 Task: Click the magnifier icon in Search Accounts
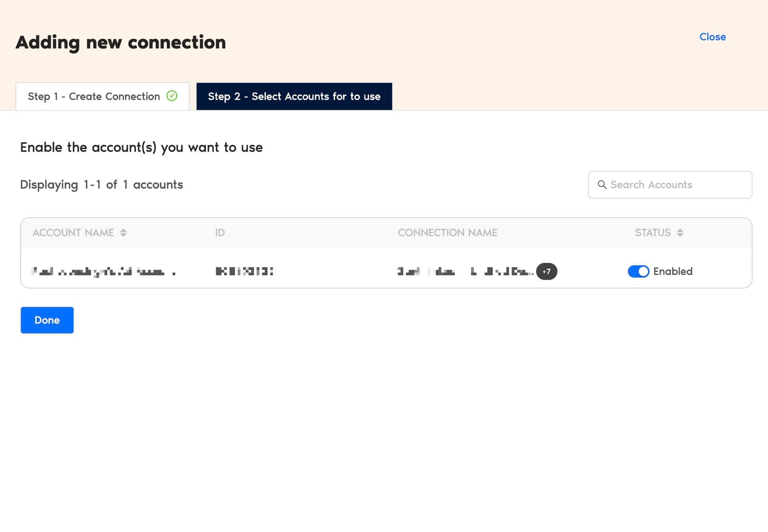tap(602, 184)
